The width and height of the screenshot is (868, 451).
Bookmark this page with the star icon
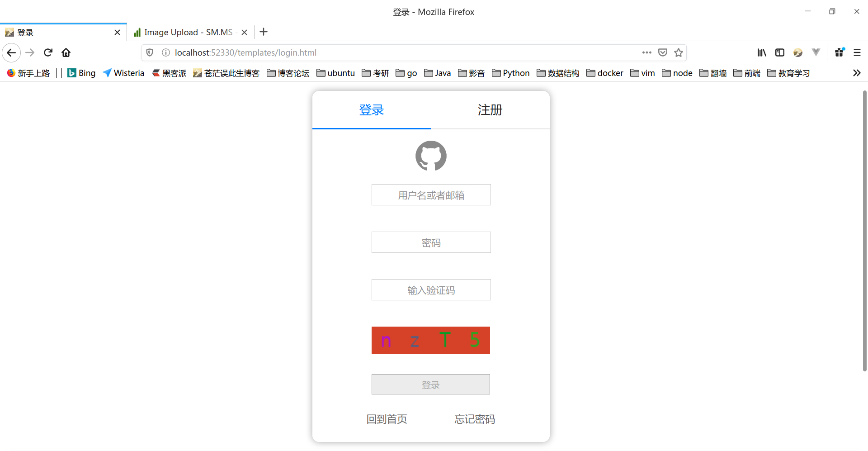679,52
